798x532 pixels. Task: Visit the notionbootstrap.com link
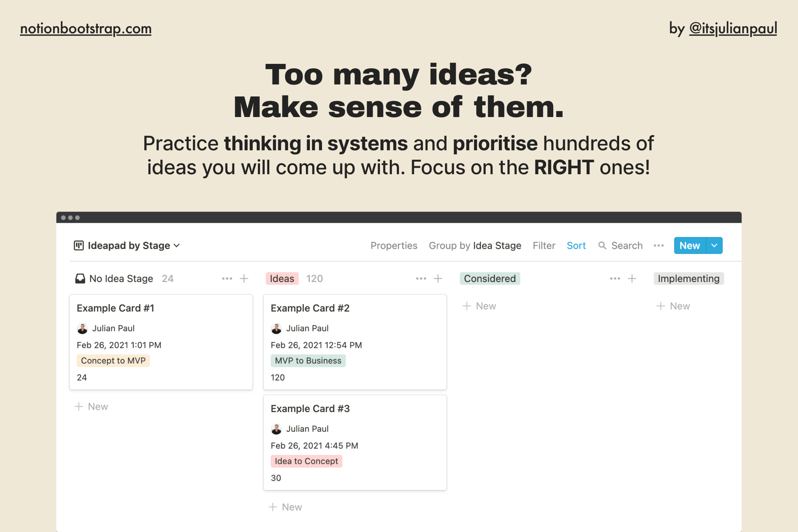pyautogui.click(x=85, y=29)
